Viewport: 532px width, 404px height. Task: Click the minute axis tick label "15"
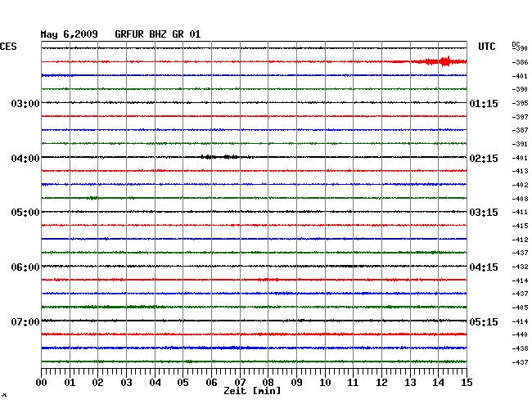(x=467, y=383)
